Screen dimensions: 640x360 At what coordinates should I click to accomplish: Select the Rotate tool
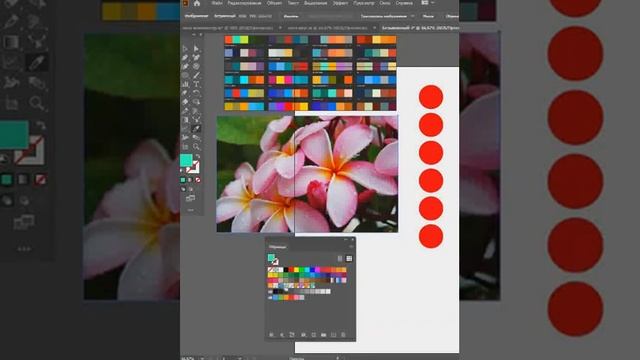click(x=196, y=93)
